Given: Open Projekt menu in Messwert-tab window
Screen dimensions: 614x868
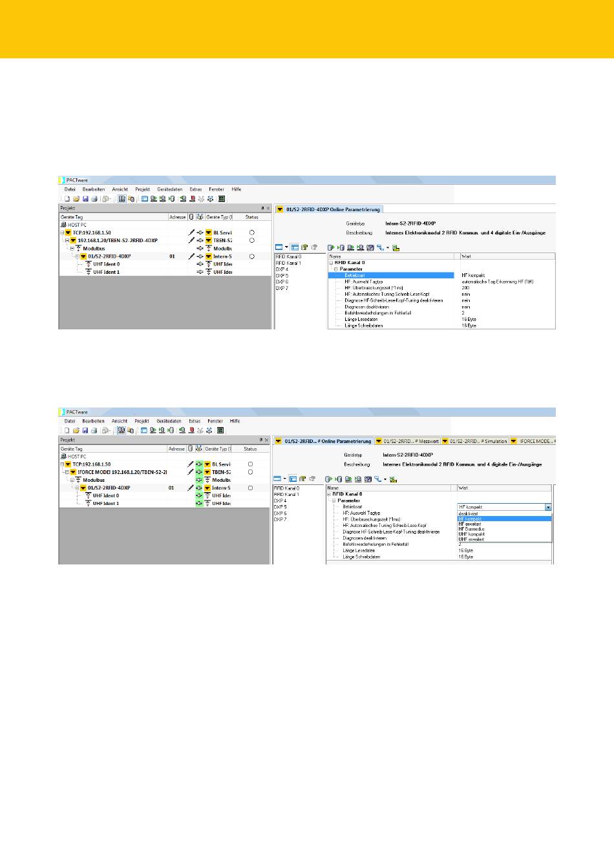Looking at the screenshot, I should (142, 421).
